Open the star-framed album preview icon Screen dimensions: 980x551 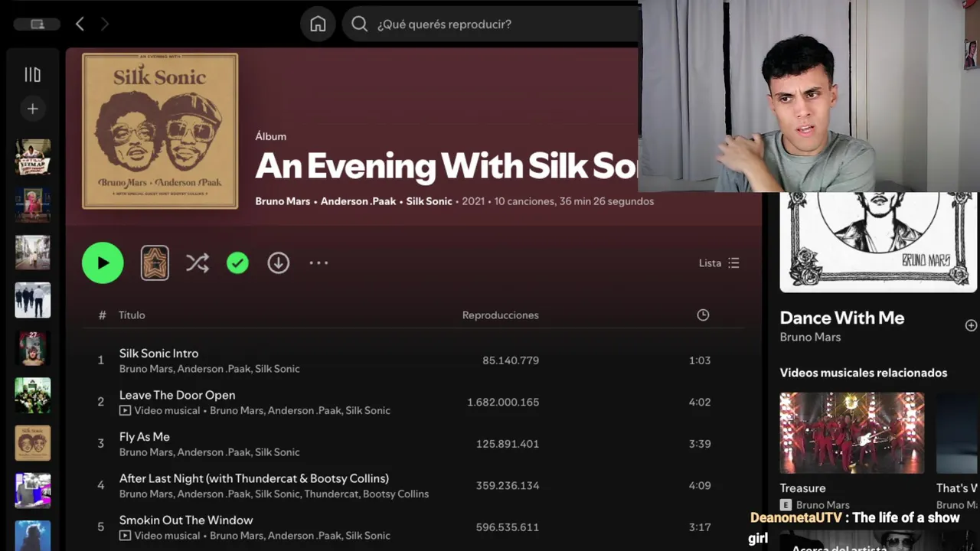(155, 262)
